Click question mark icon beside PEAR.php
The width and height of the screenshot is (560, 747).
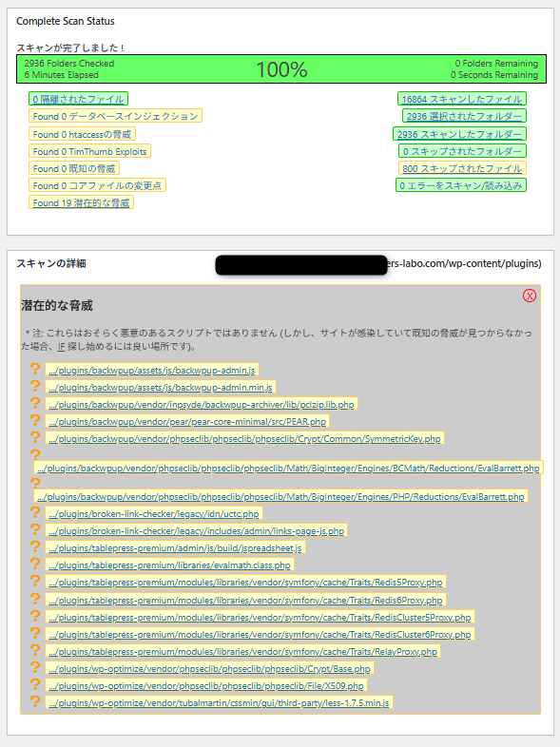tap(35, 420)
